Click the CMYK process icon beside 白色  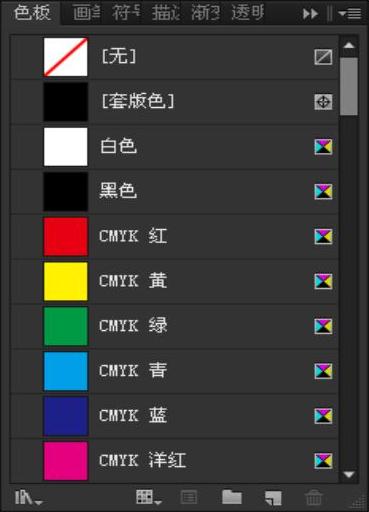pyautogui.click(x=323, y=147)
